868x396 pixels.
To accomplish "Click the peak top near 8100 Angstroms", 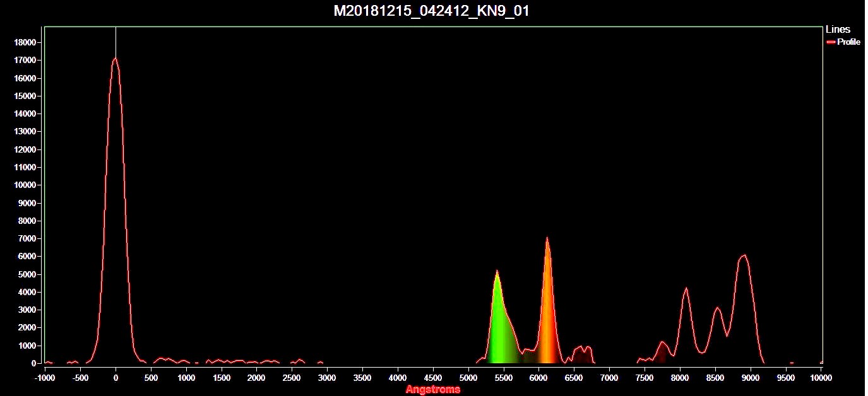I will (686, 289).
